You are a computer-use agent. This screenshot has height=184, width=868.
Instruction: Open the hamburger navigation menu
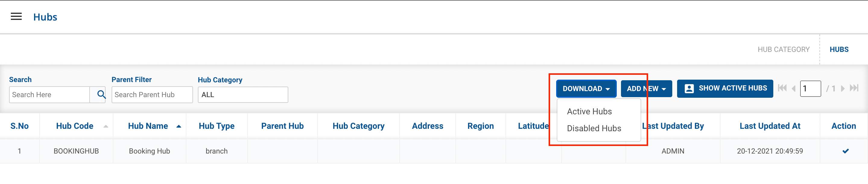point(16,17)
